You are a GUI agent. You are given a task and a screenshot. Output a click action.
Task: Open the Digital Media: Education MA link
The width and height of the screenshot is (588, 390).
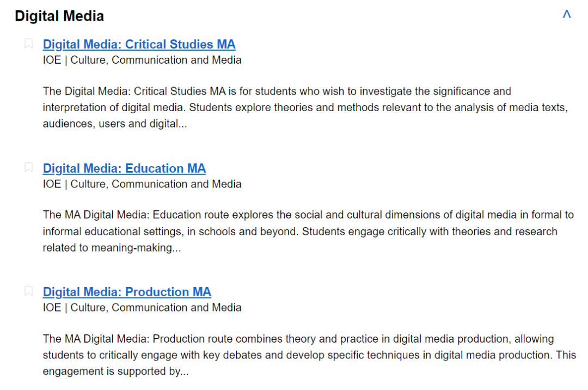pyautogui.click(x=124, y=168)
